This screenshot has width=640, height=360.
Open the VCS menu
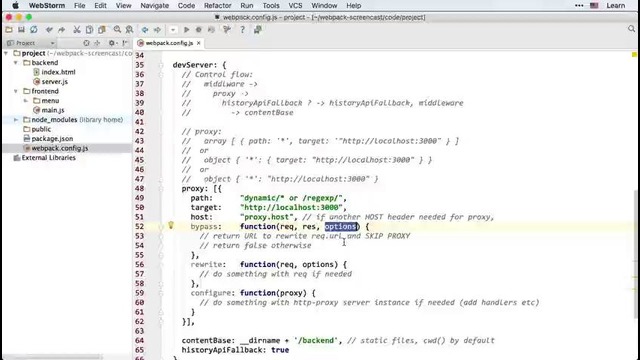tap(295, 6)
